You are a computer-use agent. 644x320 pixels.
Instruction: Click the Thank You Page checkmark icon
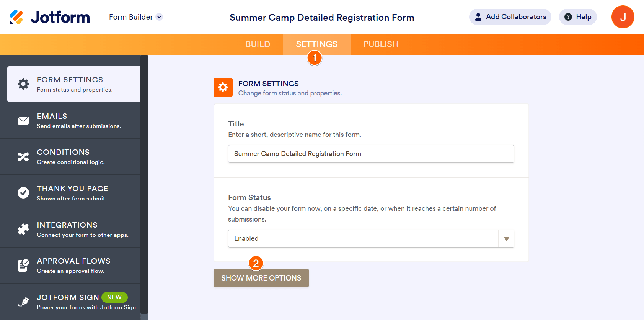pos(23,193)
